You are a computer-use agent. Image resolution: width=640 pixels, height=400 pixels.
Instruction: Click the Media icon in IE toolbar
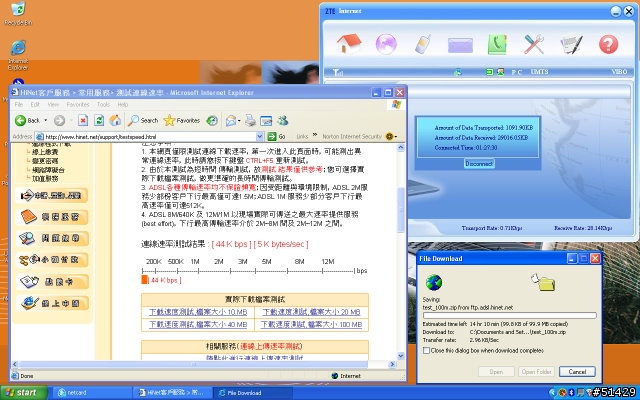click(x=212, y=120)
